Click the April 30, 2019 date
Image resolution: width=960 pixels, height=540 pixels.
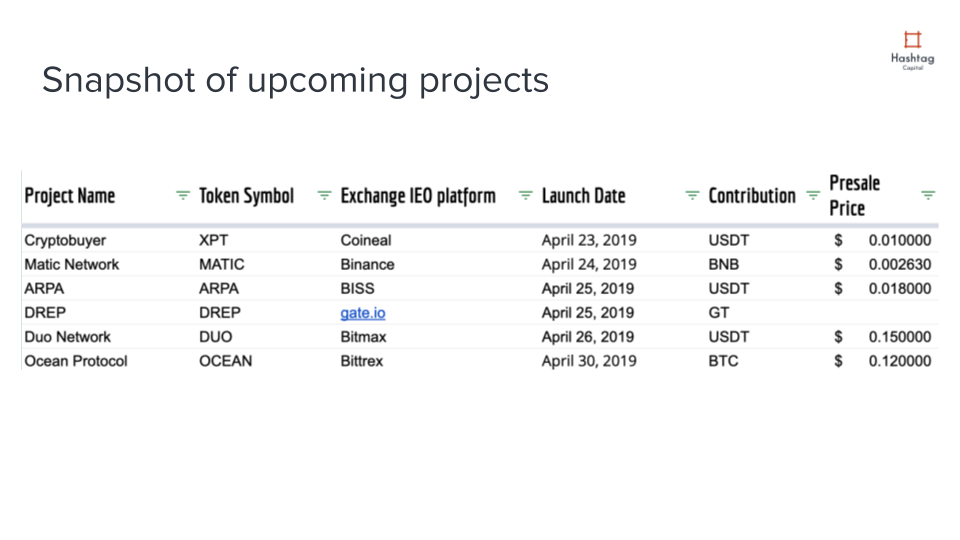tap(588, 361)
